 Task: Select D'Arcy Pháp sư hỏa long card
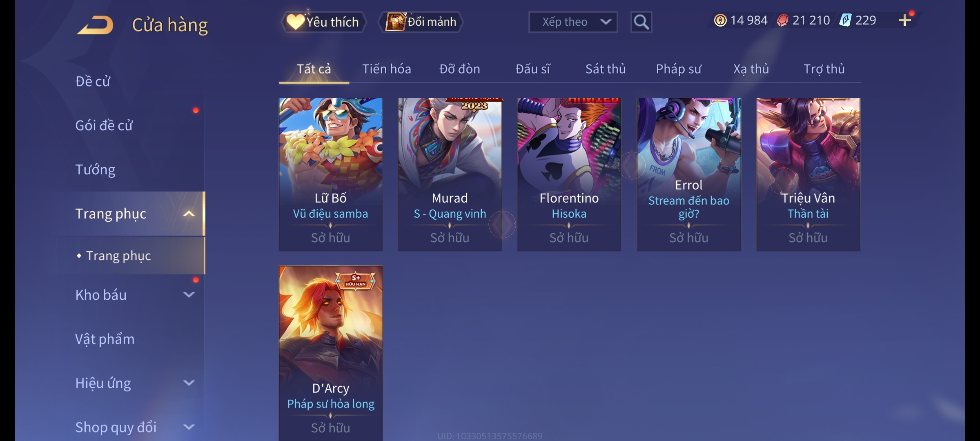(x=331, y=353)
